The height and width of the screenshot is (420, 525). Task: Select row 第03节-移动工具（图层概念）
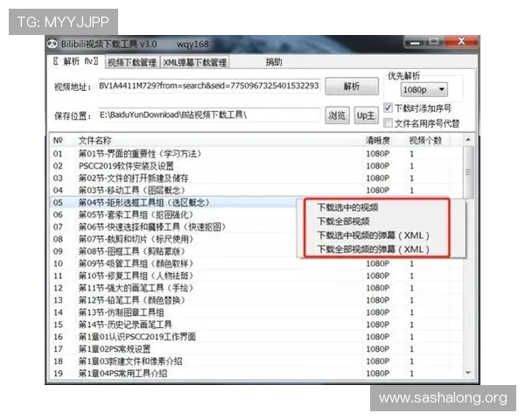pyautogui.click(x=256, y=190)
